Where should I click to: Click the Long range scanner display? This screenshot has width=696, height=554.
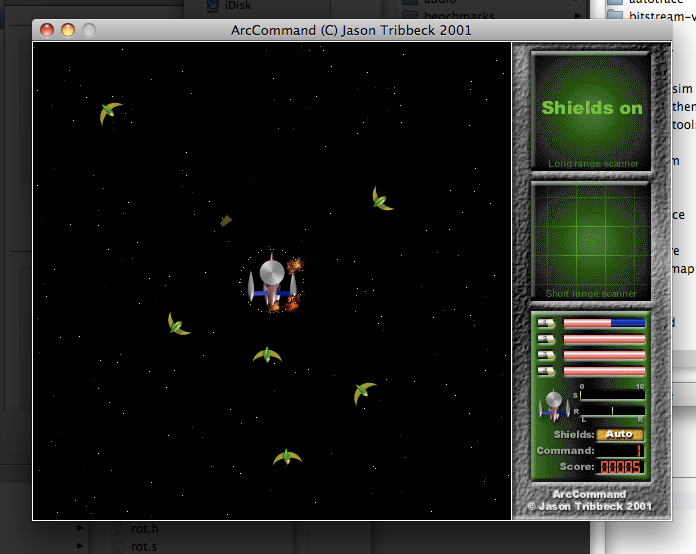pos(592,110)
